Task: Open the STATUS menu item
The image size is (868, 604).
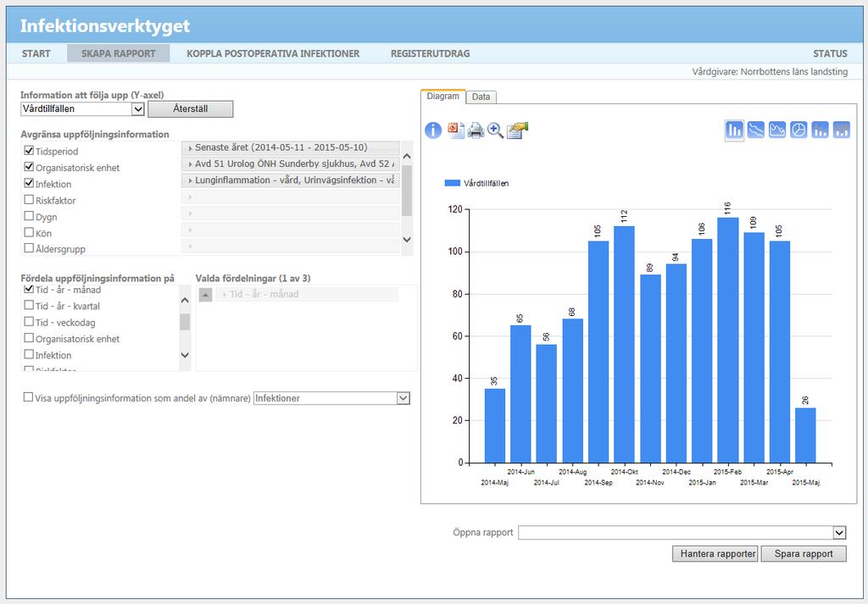Action: [830, 53]
